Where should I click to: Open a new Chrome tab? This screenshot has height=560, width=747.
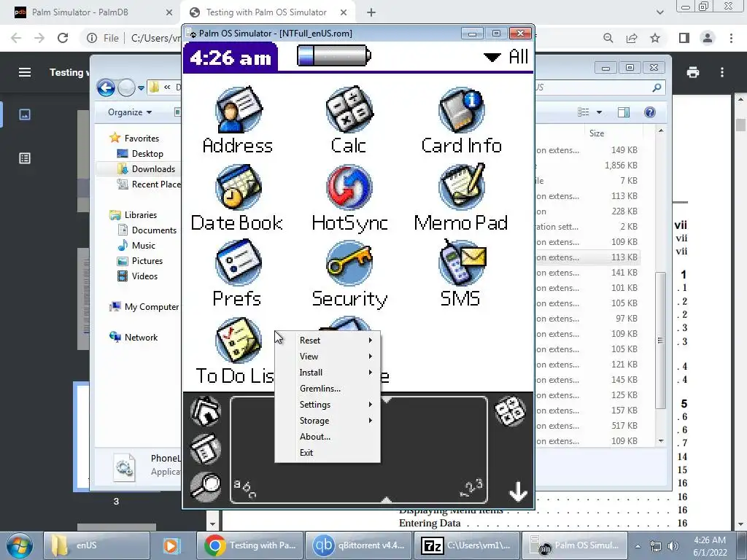(371, 12)
